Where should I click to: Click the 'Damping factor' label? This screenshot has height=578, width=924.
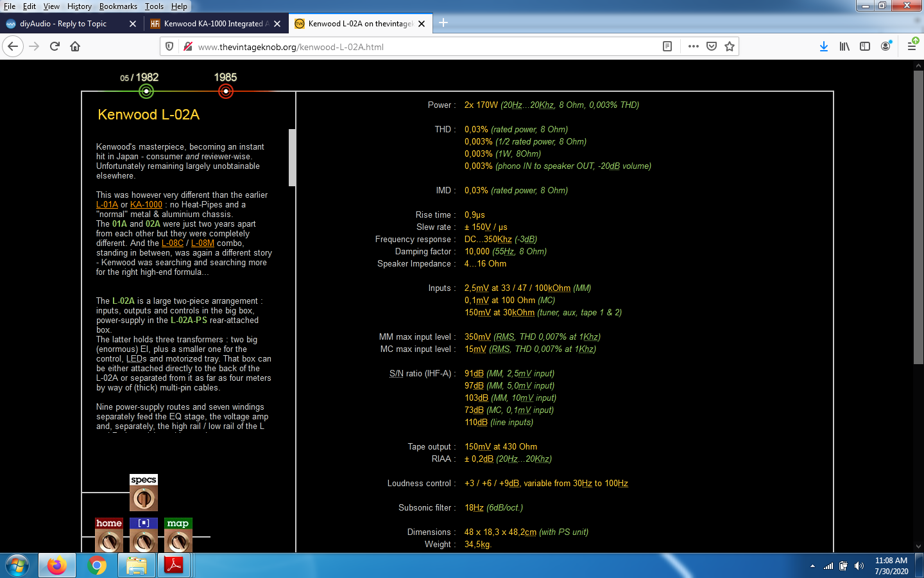(425, 252)
